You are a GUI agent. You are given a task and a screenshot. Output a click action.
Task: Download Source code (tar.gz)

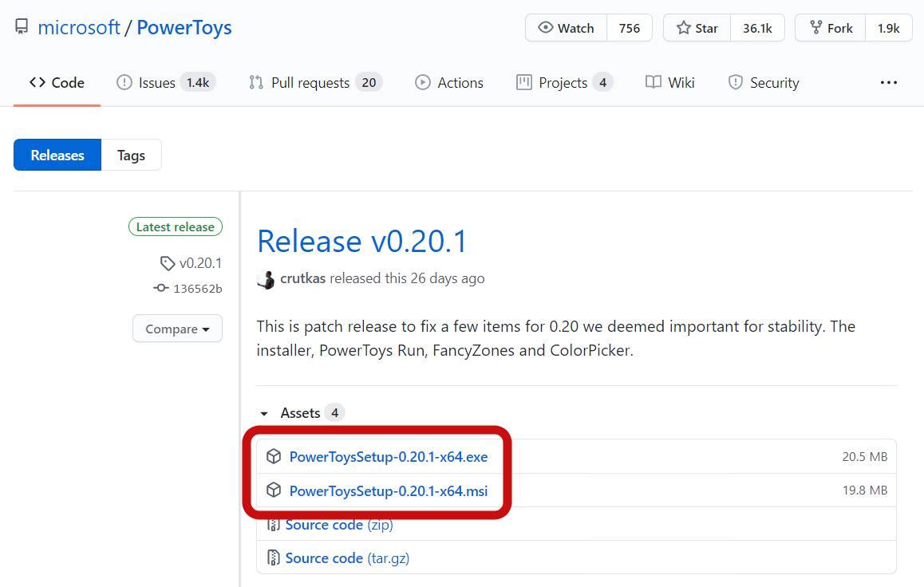[347, 558]
